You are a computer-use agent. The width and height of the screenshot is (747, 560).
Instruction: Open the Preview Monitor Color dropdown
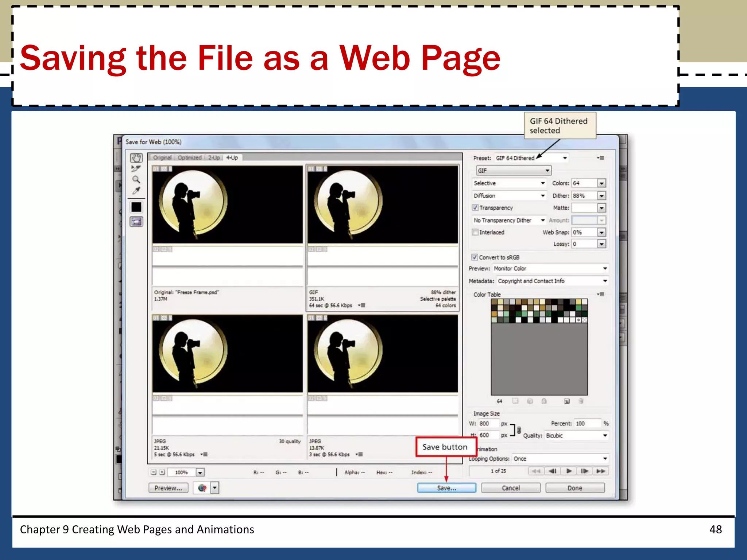pyautogui.click(x=550, y=268)
